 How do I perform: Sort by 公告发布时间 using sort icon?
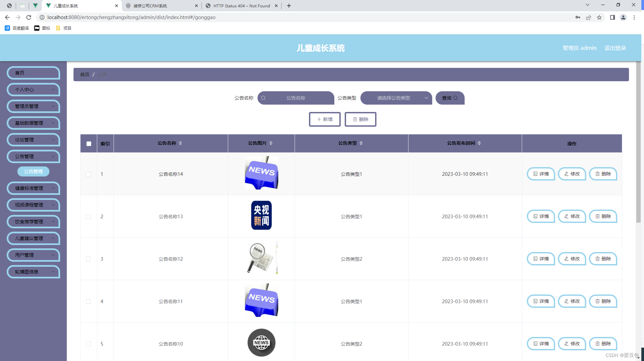click(479, 143)
